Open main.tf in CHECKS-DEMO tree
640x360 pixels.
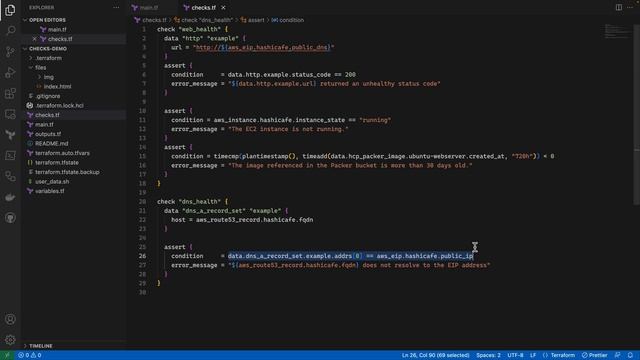pos(44,124)
